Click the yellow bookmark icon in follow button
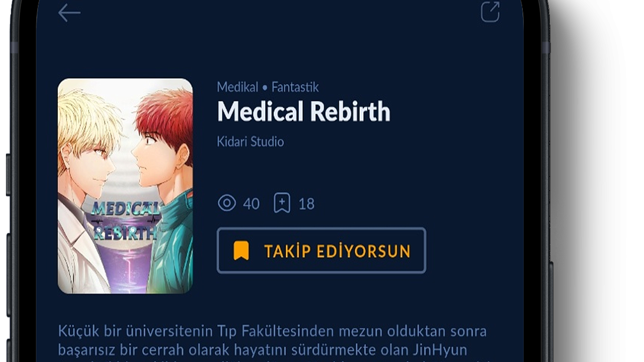Viewport: 644px width, 362px height. (x=241, y=250)
